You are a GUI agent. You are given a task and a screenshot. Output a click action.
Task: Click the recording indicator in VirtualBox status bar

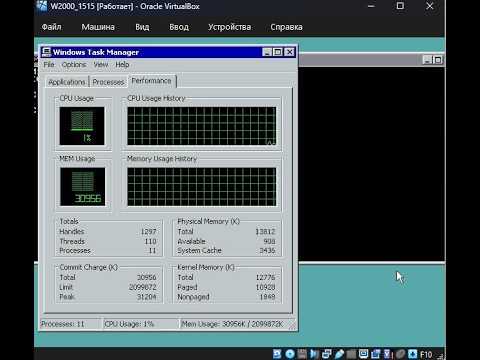coord(375,354)
